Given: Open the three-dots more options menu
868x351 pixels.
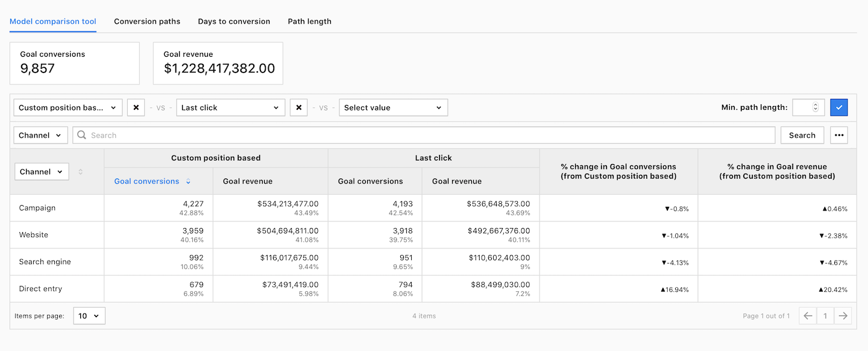Looking at the screenshot, I should pyautogui.click(x=838, y=136).
